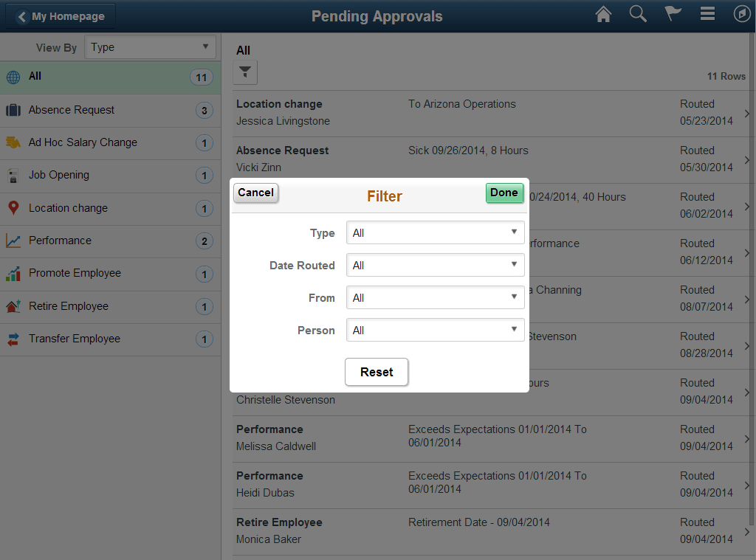The height and width of the screenshot is (560, 756).
Task: Click the Done button in the Filter dialog
Action: click(504, 193)
